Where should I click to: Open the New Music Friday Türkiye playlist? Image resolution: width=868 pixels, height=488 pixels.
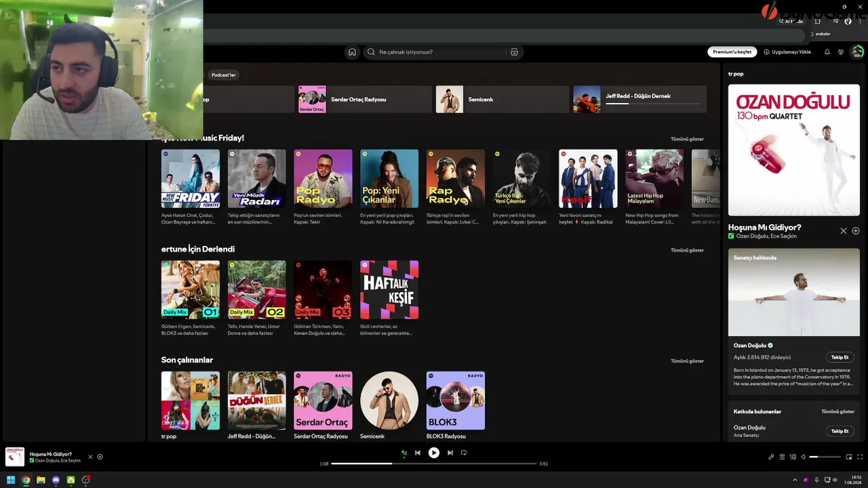(191, 188)
